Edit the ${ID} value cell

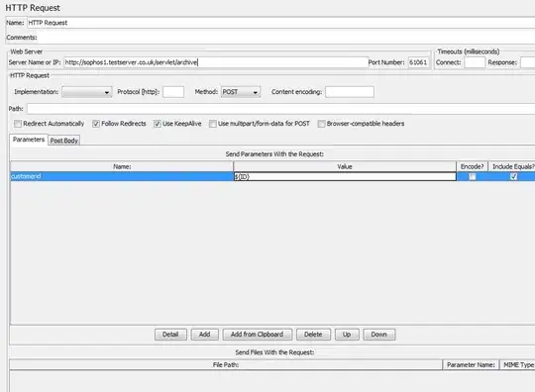click(345, 176)
